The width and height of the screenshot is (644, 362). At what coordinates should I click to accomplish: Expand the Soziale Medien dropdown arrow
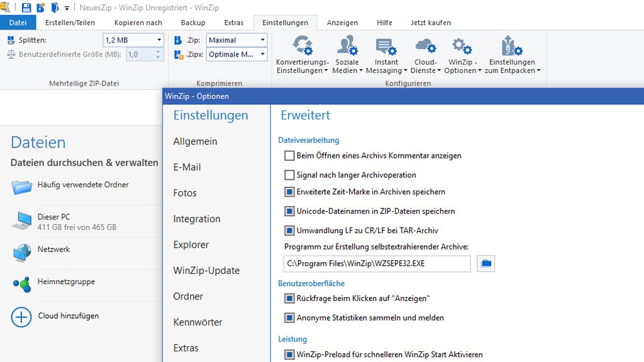tap(361, 70)
